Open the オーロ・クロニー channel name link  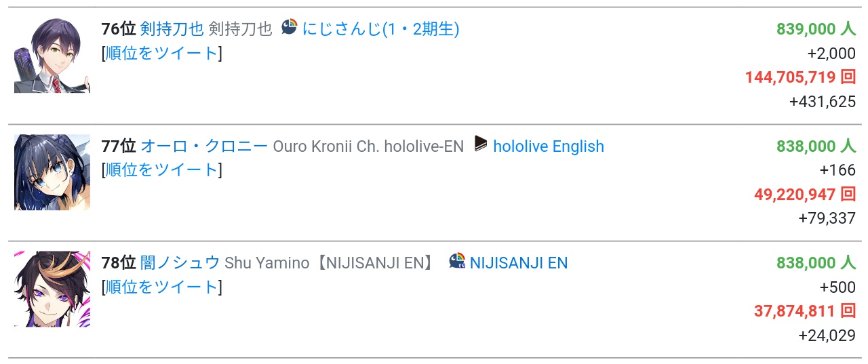203,146
